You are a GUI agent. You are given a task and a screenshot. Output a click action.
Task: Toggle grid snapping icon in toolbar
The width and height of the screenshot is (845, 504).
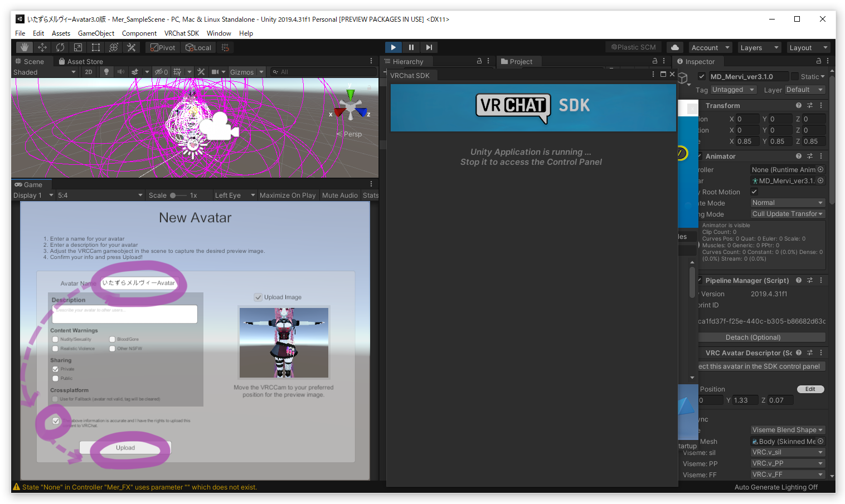225,47
